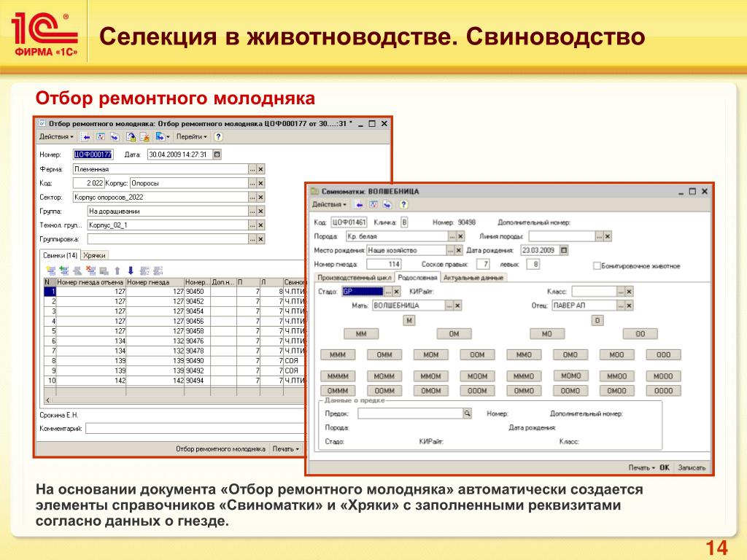The image size is (747, 560).
Task: Click the ОООО ancestor button
Action: pos(663,391)
